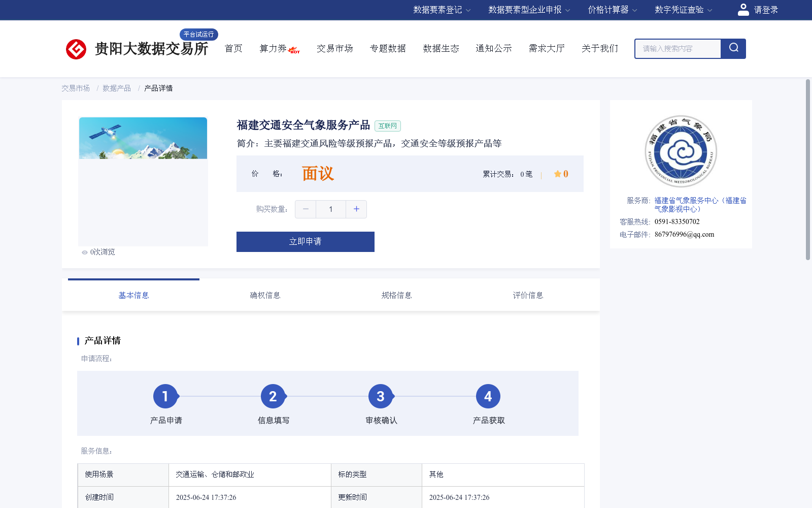This screenshot has width=812, height=508.
Task: Click the HOT badge next to 算力券
Action: (294, 50)
